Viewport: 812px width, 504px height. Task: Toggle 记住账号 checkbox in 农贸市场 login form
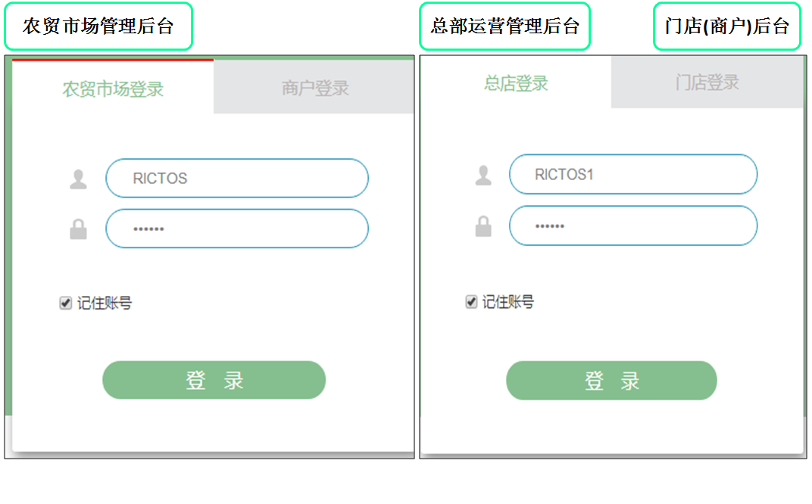point(66,303)
